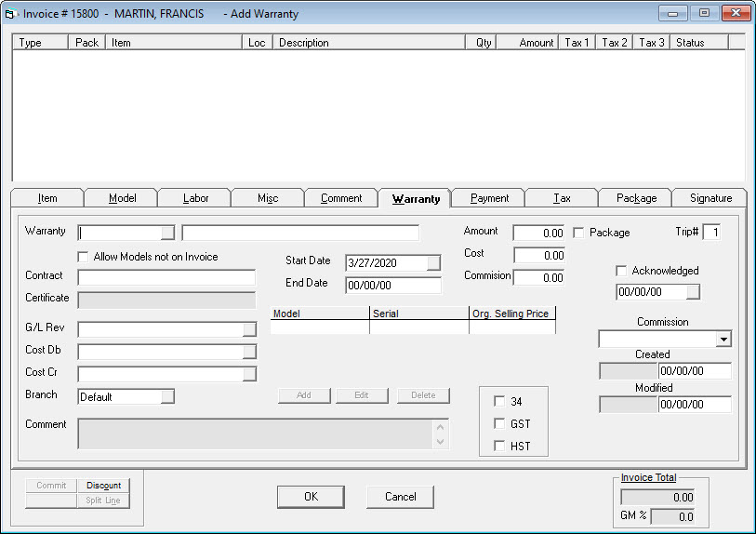Switch to the Model tab

point(122,198)
